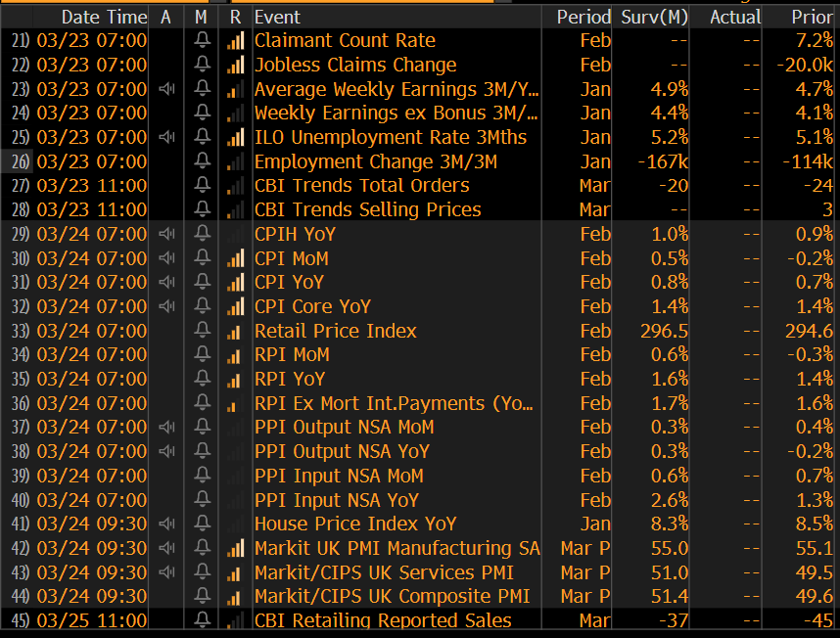Click the -167k survey value

(663, 161)
